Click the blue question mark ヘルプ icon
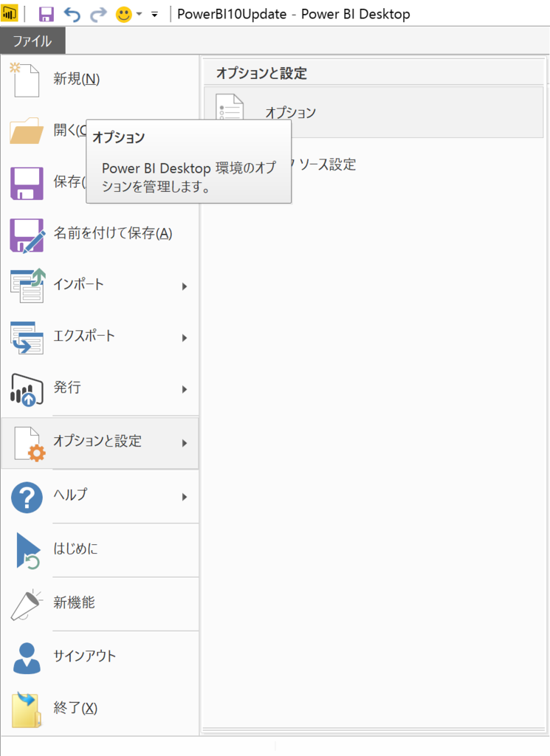The image size is (550, 756). point(27,498)
